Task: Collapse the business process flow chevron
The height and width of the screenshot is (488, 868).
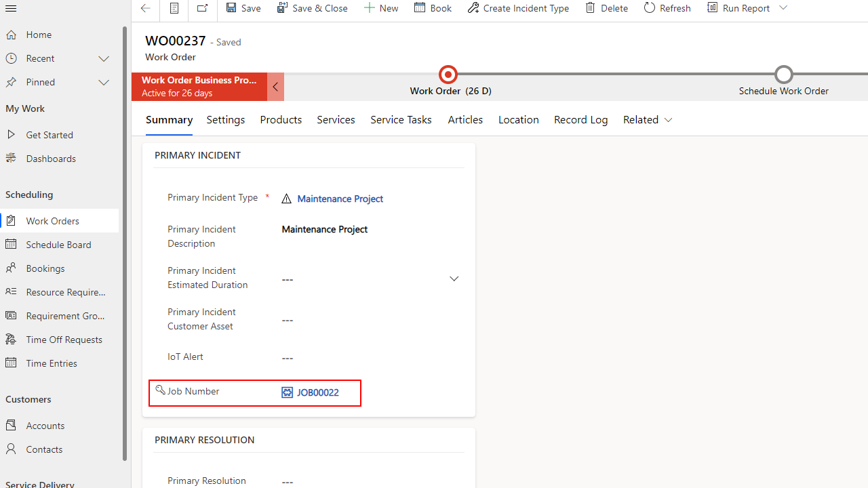Action: [275, 87]
